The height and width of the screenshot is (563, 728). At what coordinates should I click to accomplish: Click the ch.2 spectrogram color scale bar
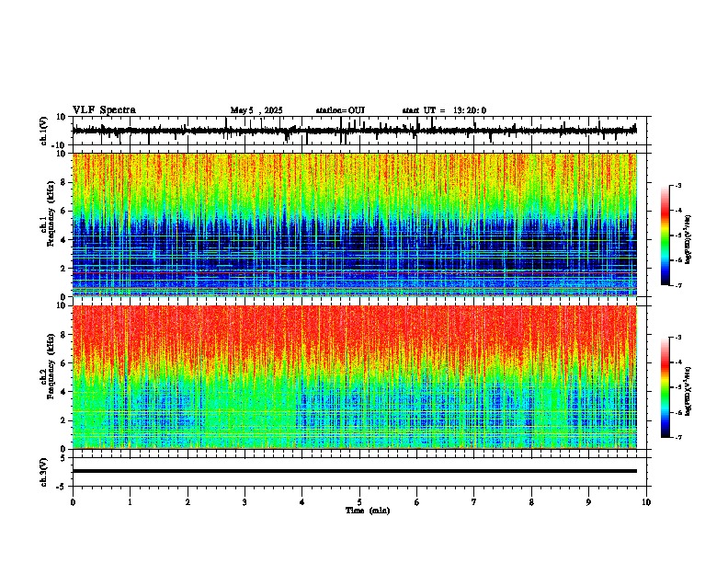665,387
